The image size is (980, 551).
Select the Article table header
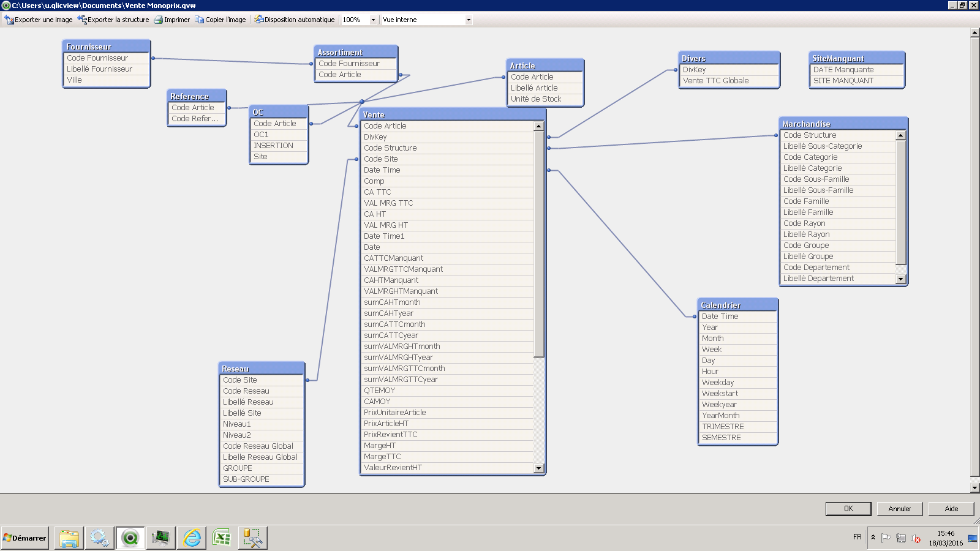545,66
